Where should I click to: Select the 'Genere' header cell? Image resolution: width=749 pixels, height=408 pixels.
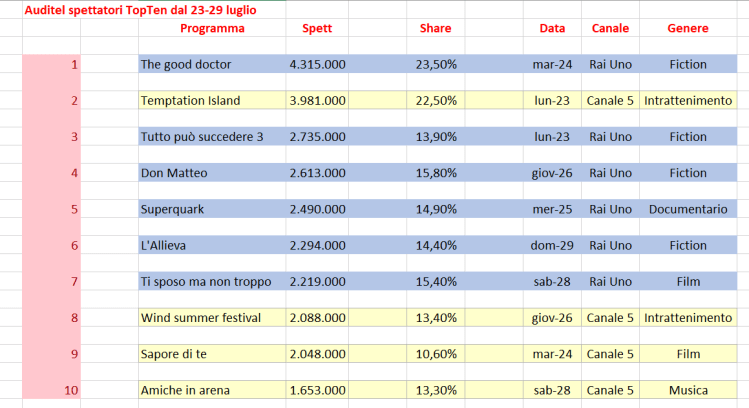[687, 28]
